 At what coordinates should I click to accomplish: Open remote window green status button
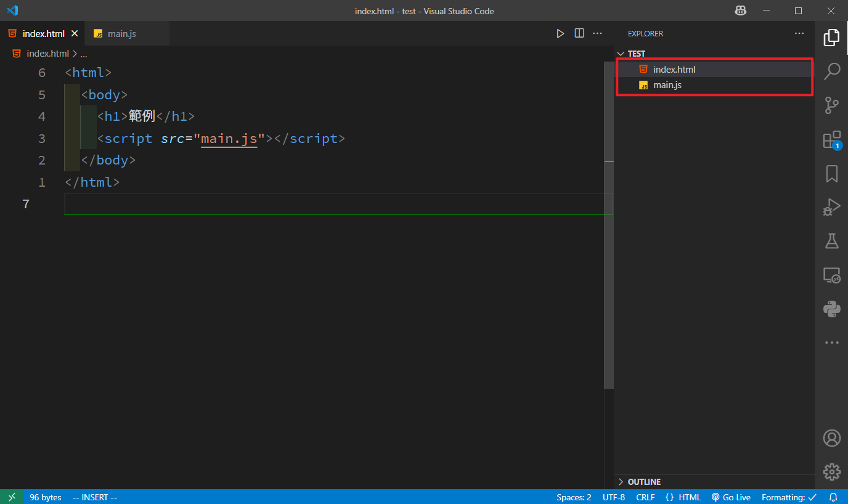(12, 497)
